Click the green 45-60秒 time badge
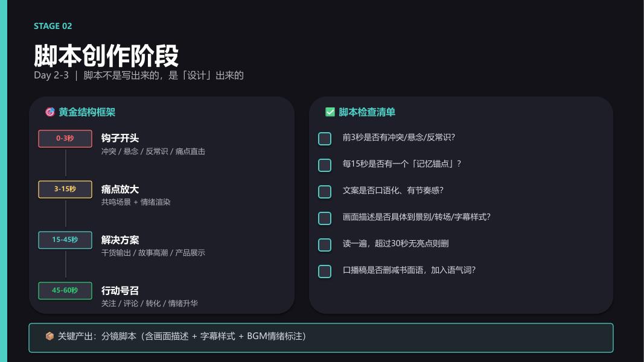 pyautogui.click(x=65, y=291)
